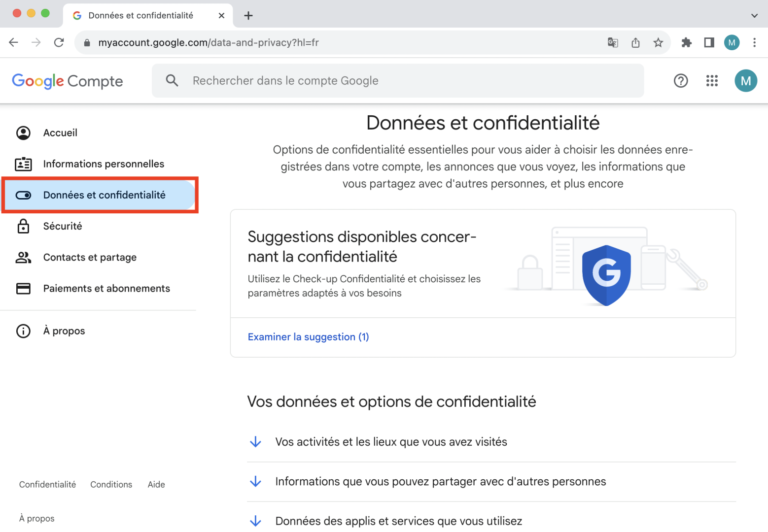The image size is (768, 532).
Task: Click the "Rechercher dans le compte Google" search field
Action: (x=345, y=80)
